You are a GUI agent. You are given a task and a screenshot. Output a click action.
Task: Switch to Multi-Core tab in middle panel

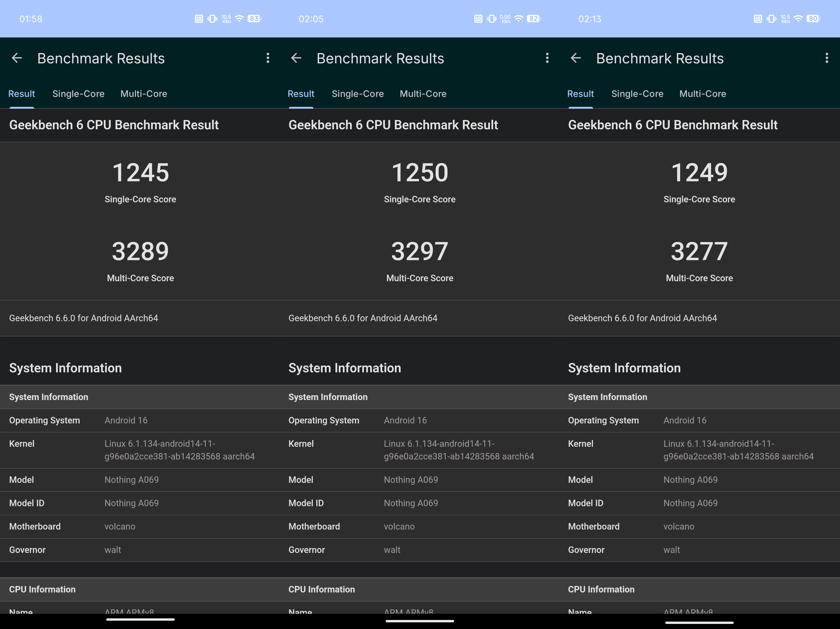423,94
